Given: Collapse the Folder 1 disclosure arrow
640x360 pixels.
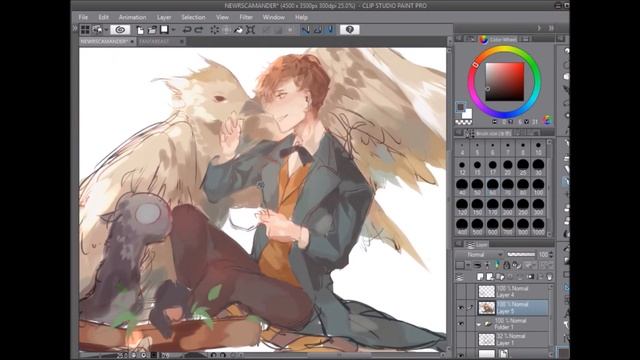Looking at the screenshot, I should point(478,324).
